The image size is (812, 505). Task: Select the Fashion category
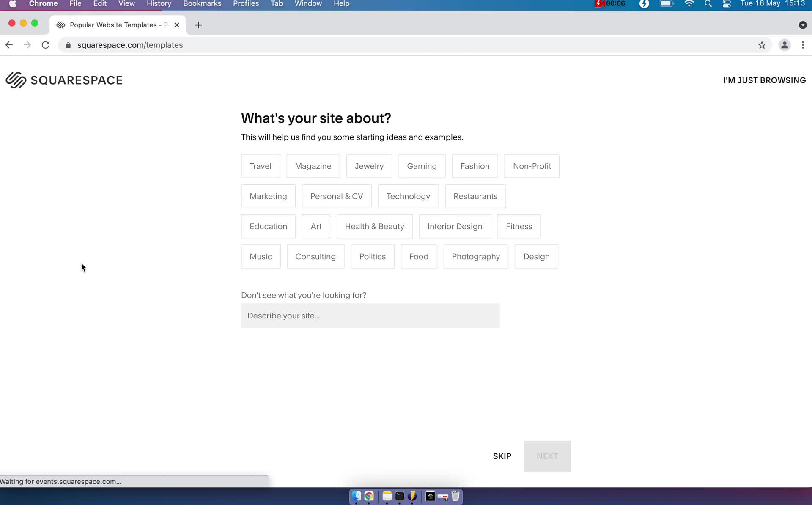tap(475, 166)
